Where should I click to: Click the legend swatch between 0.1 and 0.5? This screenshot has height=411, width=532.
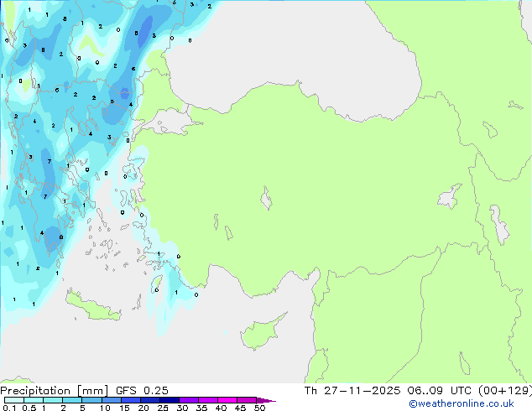(x=14, y=400)
